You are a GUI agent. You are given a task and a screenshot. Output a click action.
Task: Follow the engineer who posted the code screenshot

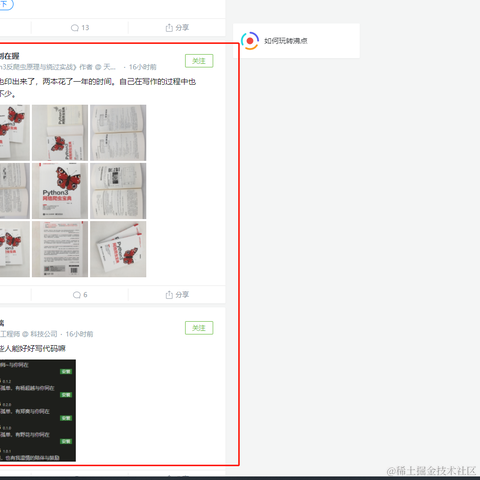199,328
